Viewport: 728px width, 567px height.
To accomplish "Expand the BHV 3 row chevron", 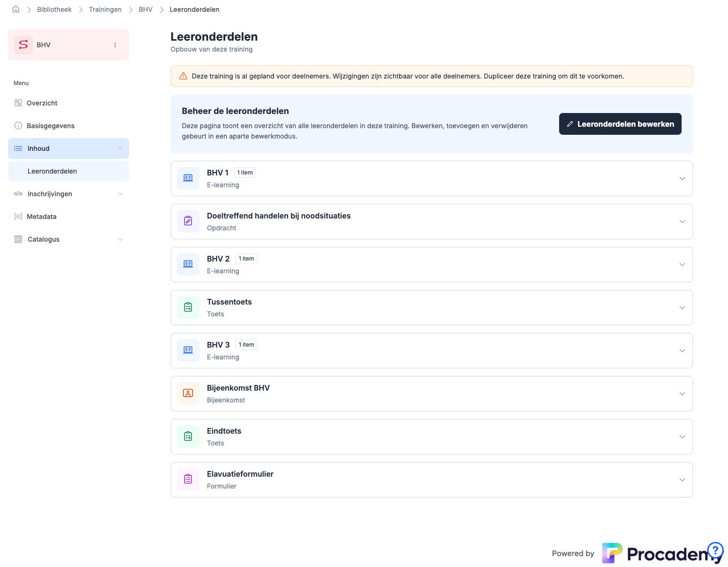I will tap(682, 351).
